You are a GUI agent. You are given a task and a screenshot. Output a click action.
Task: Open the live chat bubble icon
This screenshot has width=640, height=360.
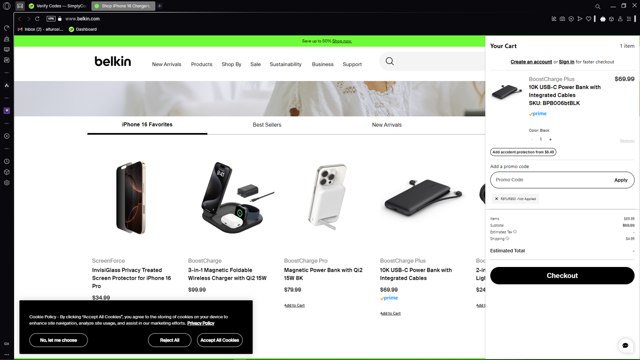pyautogui.click(x=625, y=345)
